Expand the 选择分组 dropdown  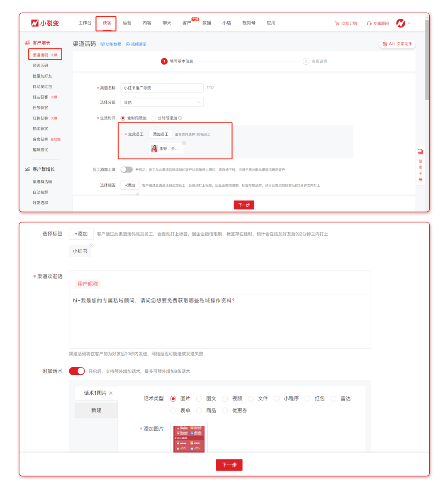(162, 103)
